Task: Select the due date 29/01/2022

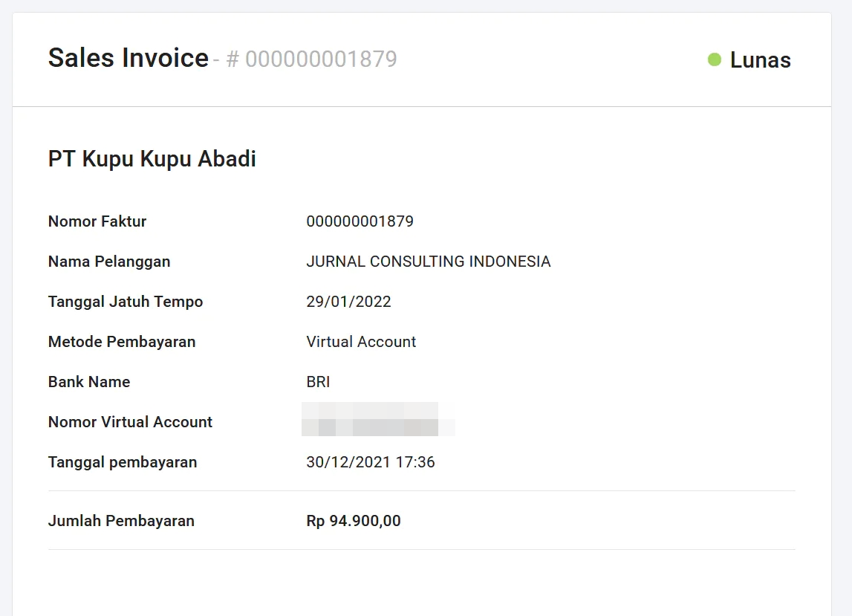Action: (x=348, y=302)
